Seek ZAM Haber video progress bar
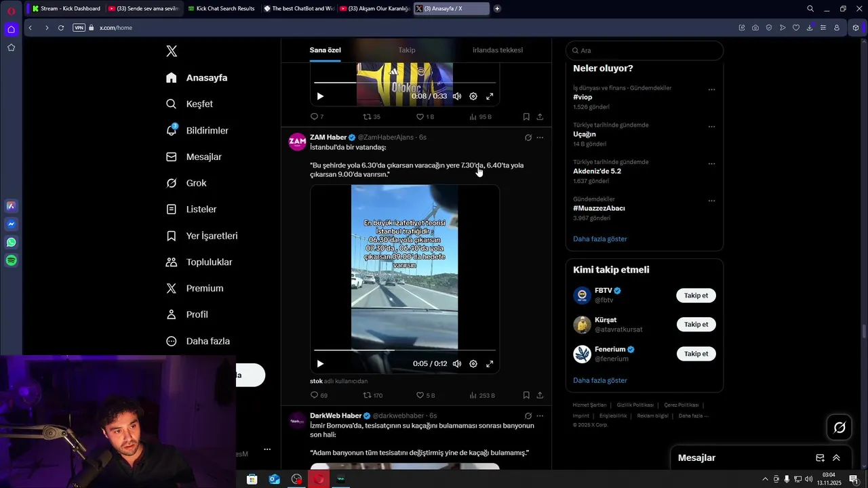Image resolution: width=868 pixels, height=488 pixels. [405, 350]
